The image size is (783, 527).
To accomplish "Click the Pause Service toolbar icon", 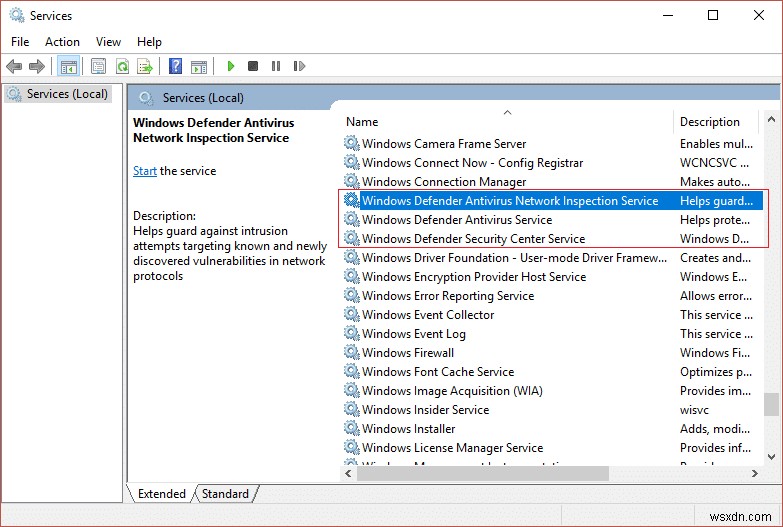I will (x=276, y=66).
